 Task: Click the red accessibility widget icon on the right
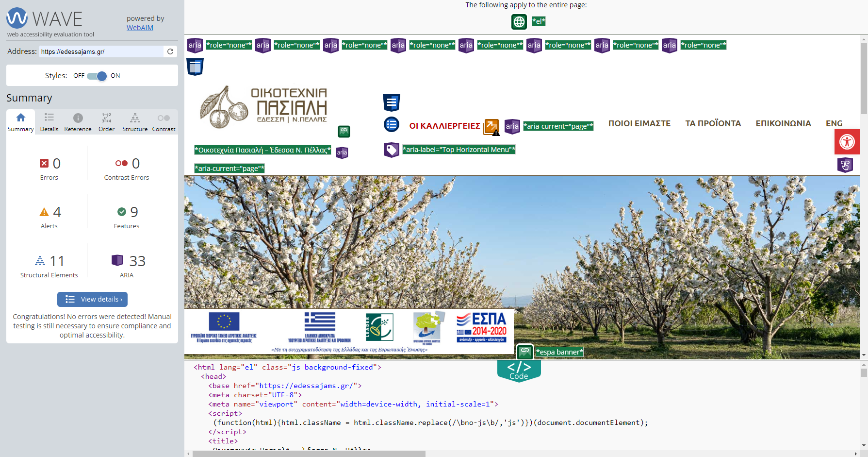[847, 142]
